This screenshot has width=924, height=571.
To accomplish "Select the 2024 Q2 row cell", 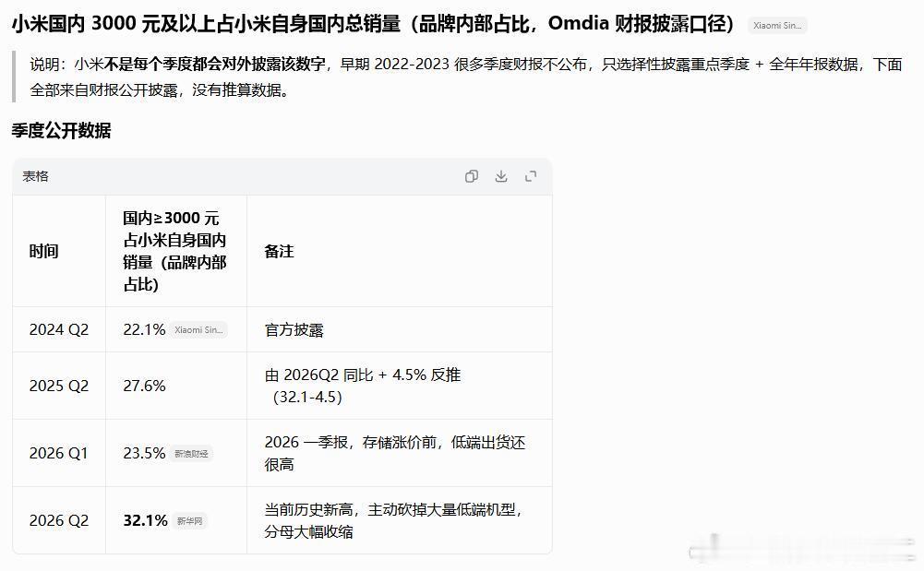I will coord(59,329).
